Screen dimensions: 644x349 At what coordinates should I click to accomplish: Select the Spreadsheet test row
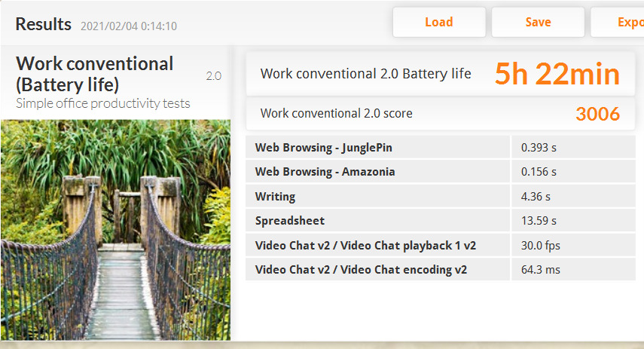pyautogui.click(x=441, y=220)
